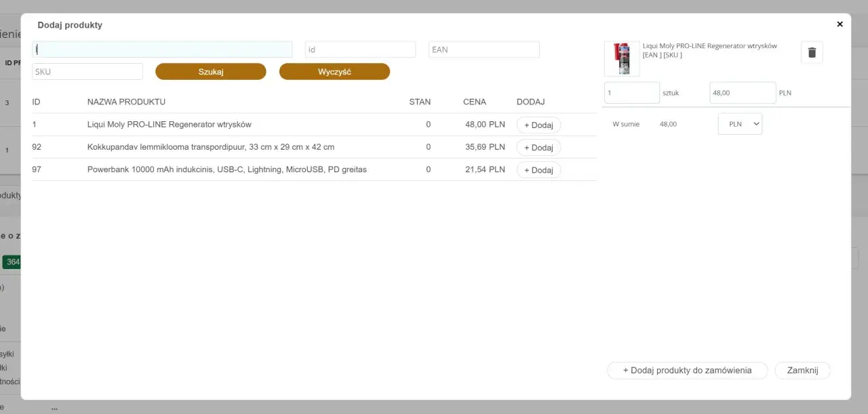This screenshot has height=414, width=868.
Task: Focus the product name search field
Action: pyautogui.click(x=162, y=49)
